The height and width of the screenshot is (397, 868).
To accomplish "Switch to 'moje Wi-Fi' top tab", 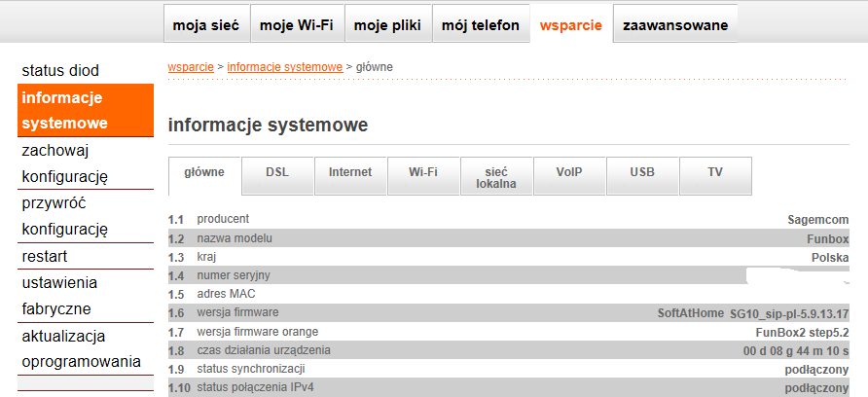I will pyautogui.click(x=296, y=25).
